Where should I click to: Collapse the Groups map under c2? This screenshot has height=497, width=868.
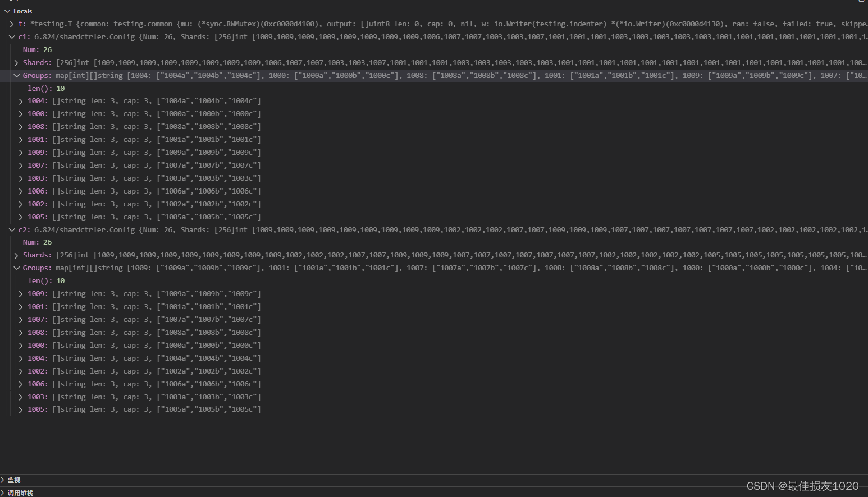pos(16,268)
